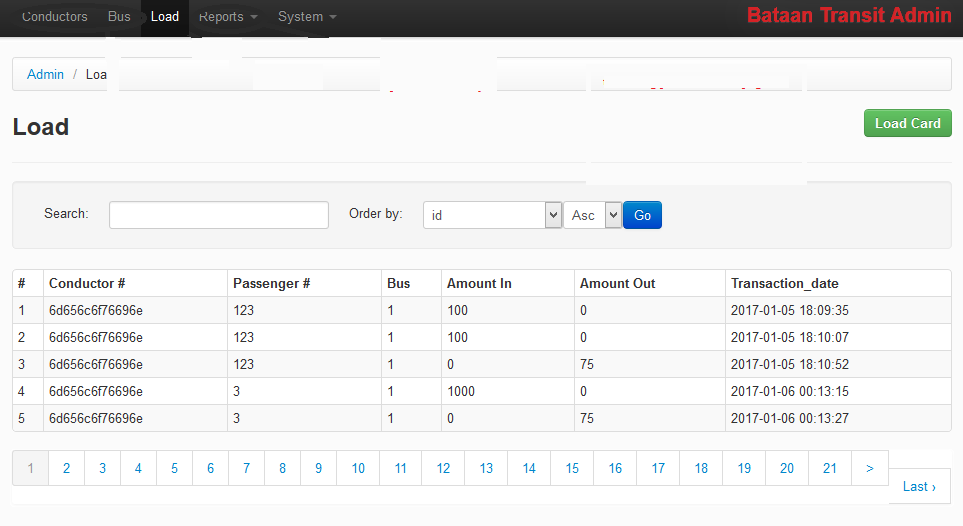Change the Asc sort direction dropdown
This screenshot has width=963, height=526.
(593, 215)
